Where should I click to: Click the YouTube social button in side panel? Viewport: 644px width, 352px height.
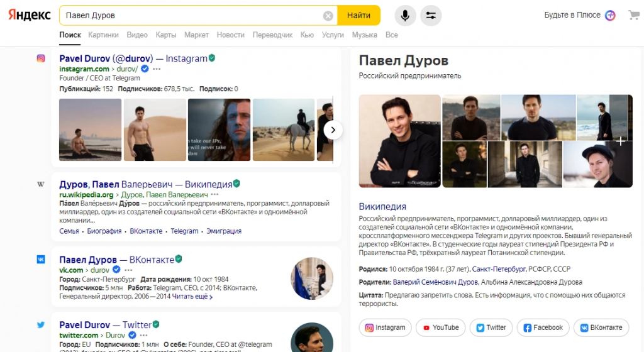click(x=440, y=327)
